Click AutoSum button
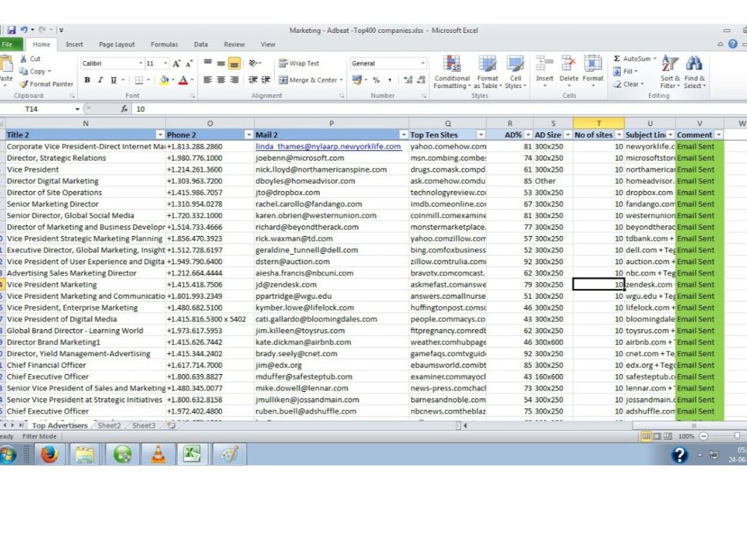This screenshot has width=747, height=560. coord(635,58)
